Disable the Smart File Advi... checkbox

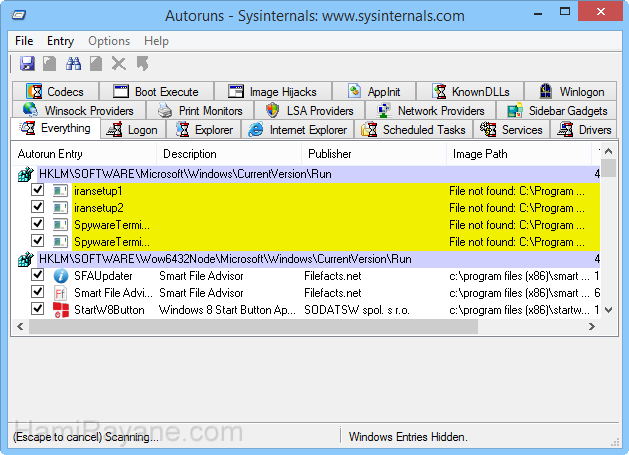click(38, 292)
